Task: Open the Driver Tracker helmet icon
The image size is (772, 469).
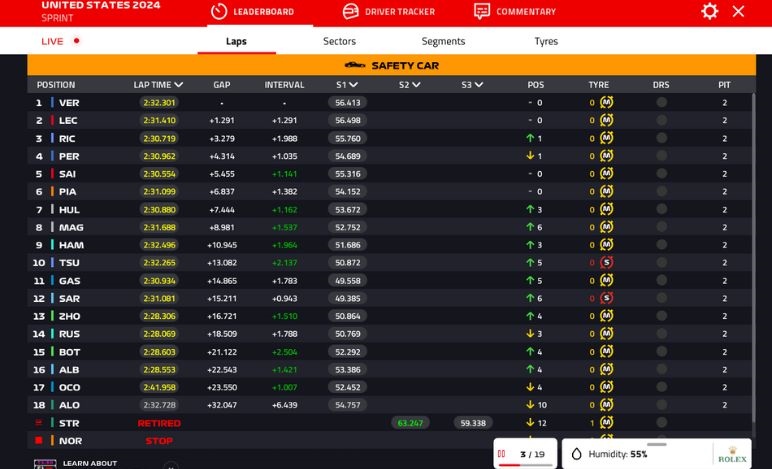Action: pyautogui.click(x=351, y=12)
